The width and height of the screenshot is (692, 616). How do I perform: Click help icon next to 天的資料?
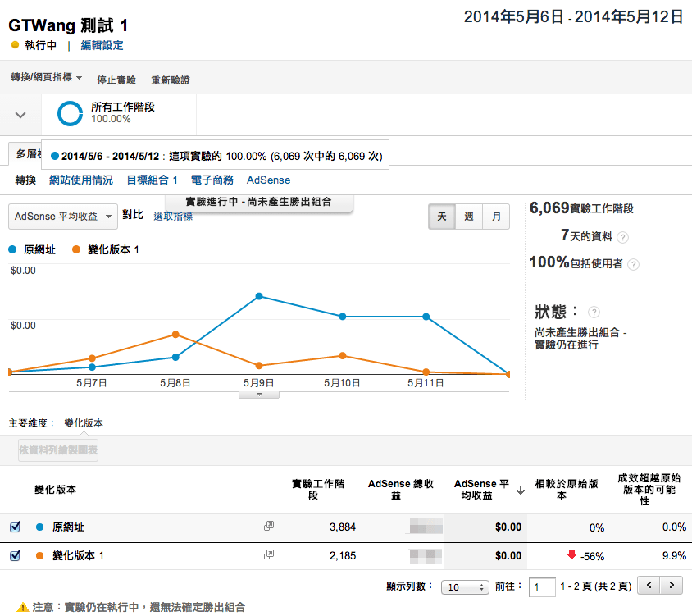pos(623,237)
